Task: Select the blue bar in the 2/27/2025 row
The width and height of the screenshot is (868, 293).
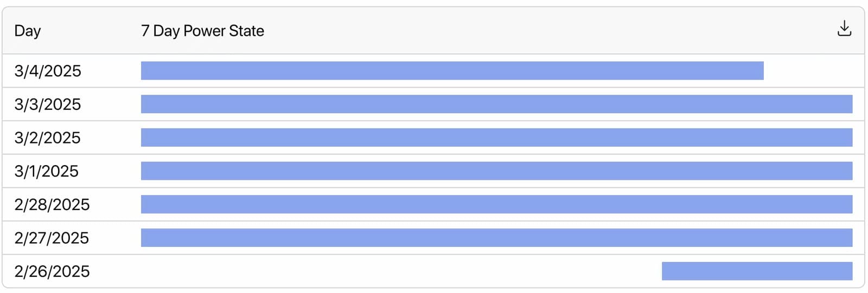Action: 496,238
